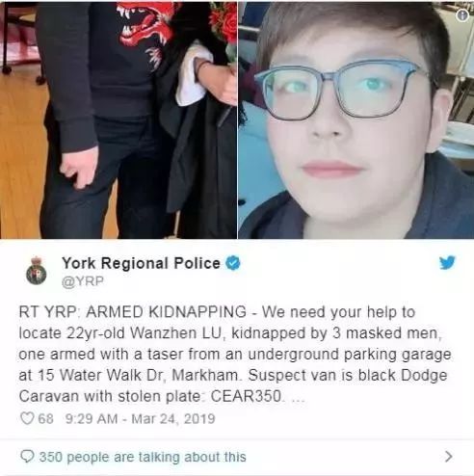The image size is (474, 476).
Task: Click the 68 likes count
Action: click(x=46, y=419)
